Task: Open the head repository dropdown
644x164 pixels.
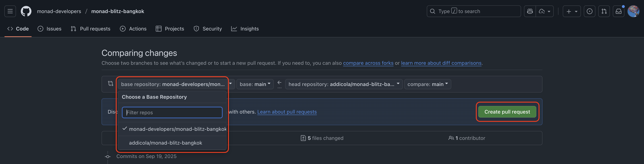Action: 344,84
